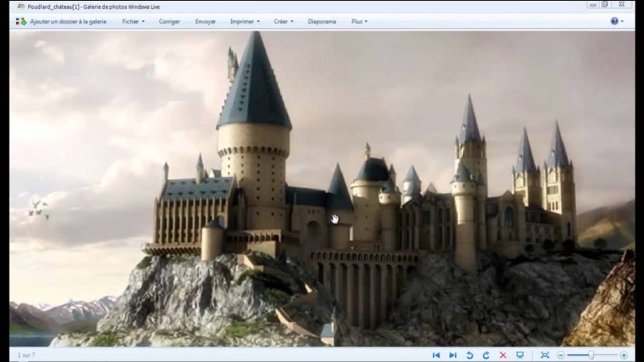Start slideshow from the bottom bar icon
This screenshot has height=362, width=644.
coord(520,355)
